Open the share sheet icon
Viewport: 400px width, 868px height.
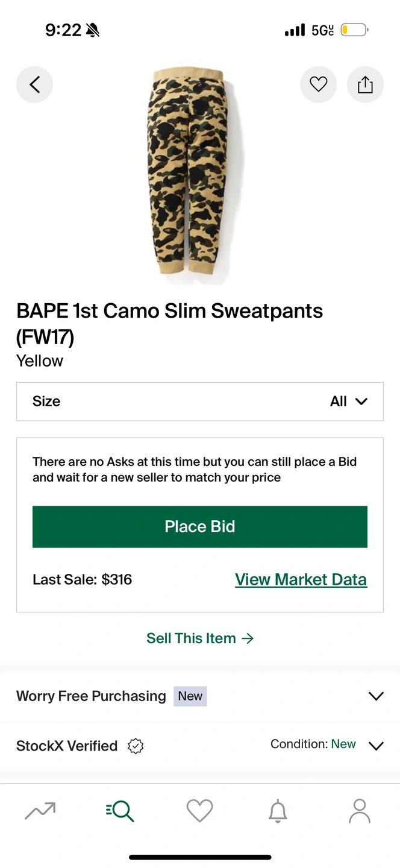coord(365,85)
